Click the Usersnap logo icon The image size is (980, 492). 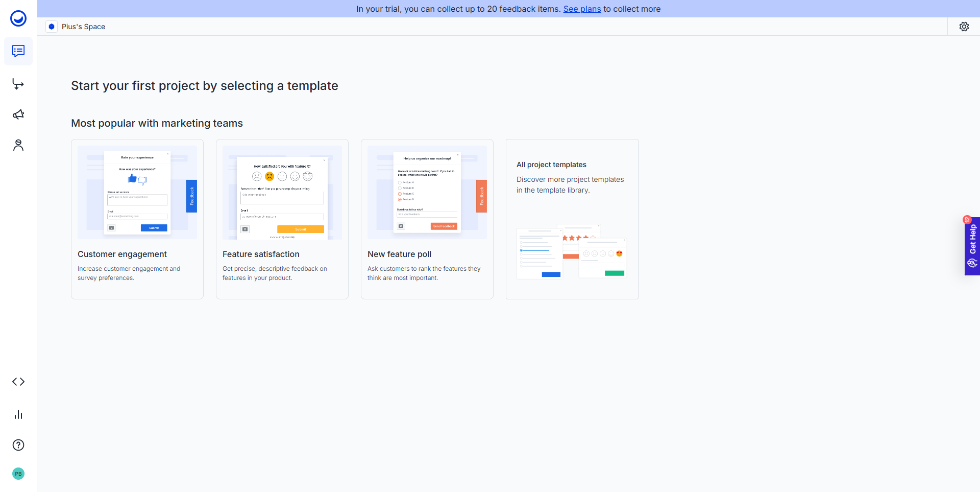18,18
